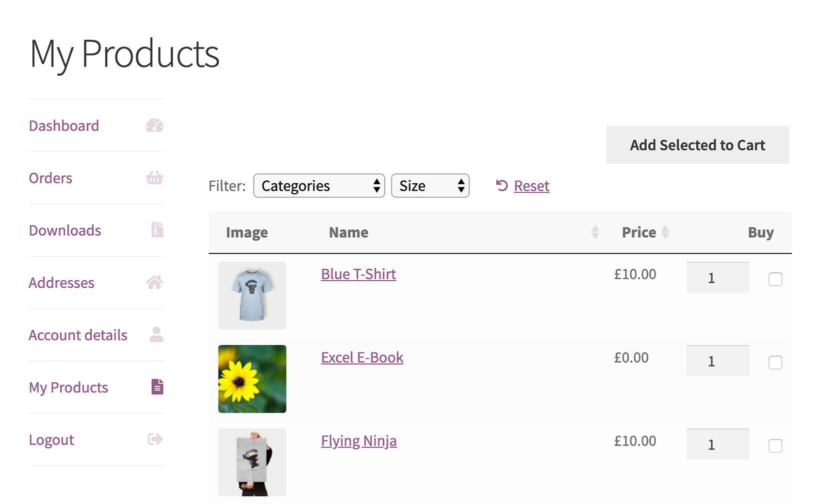Open the Excel E-Book product link

pos(362,357)
